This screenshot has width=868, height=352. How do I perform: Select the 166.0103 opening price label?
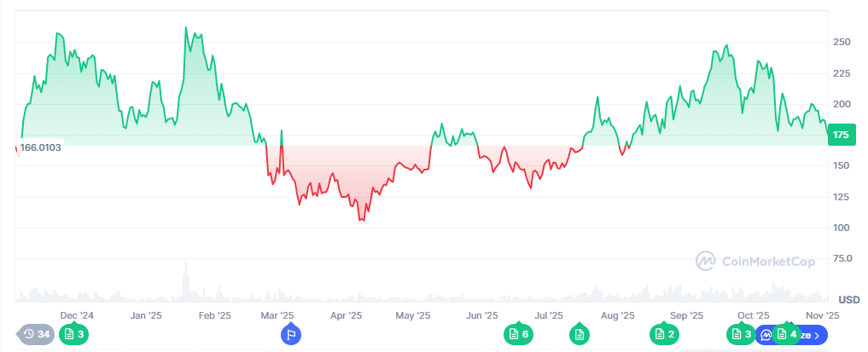point(41,147)
